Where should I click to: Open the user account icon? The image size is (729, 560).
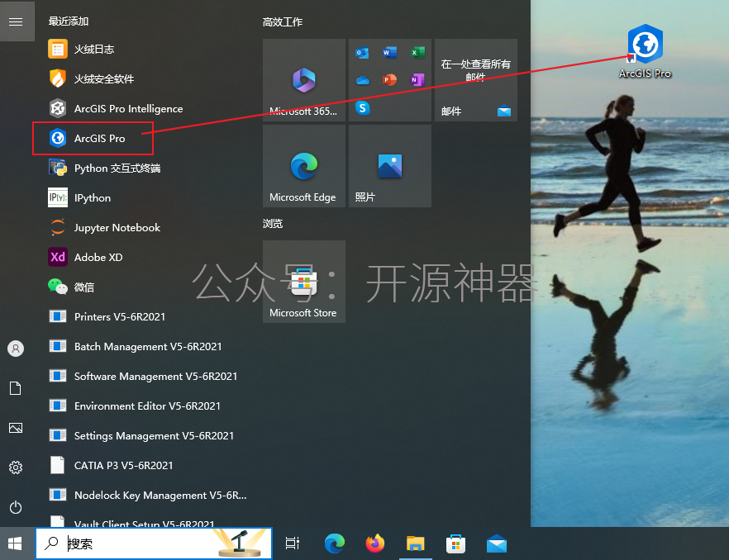click(x=16, y=349)
